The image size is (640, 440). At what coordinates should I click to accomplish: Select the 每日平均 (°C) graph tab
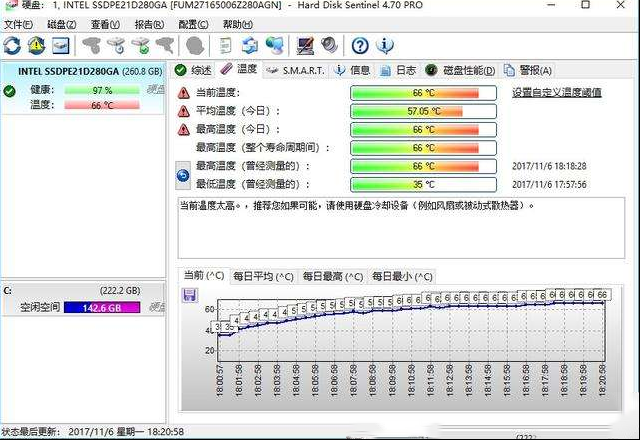pos(264,276)
